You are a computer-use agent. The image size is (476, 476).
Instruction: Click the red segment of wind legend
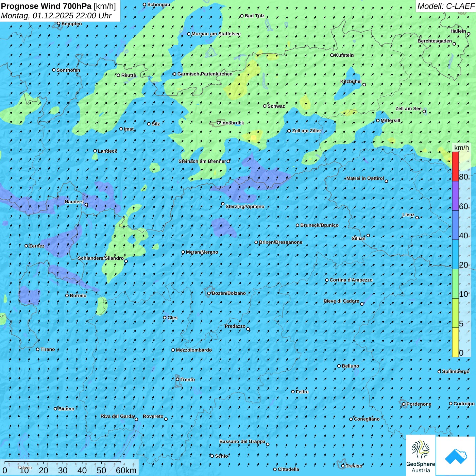[x=455, y=167]
